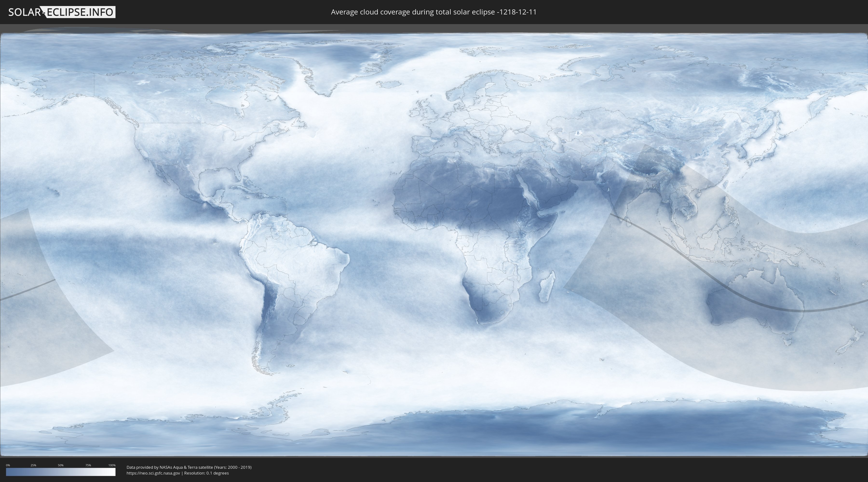Open the https://neo.sci.gsfc.nasa.gov link text
Screen dimensions: 868x482
click(x=153, y=473)
